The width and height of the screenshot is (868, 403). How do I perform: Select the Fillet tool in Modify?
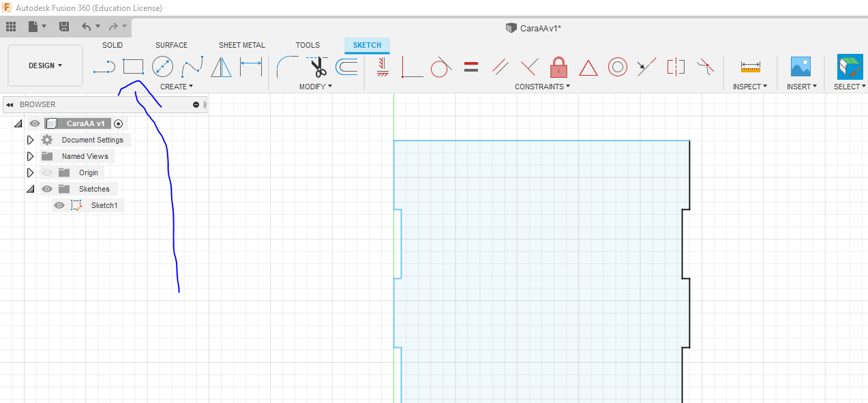287,67
